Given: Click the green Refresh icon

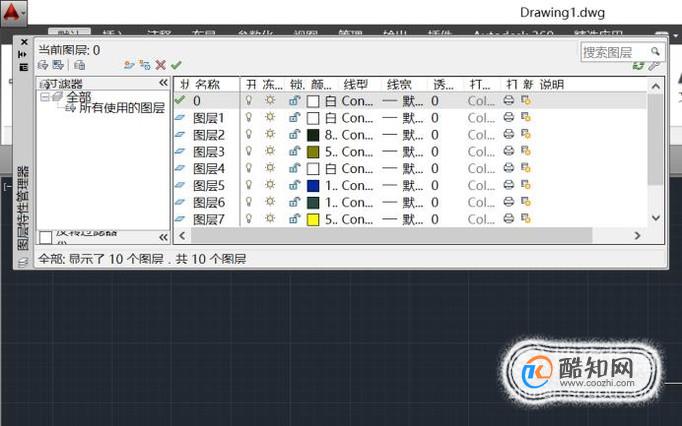Looking at the screenshot, I should tap(639, 66).
